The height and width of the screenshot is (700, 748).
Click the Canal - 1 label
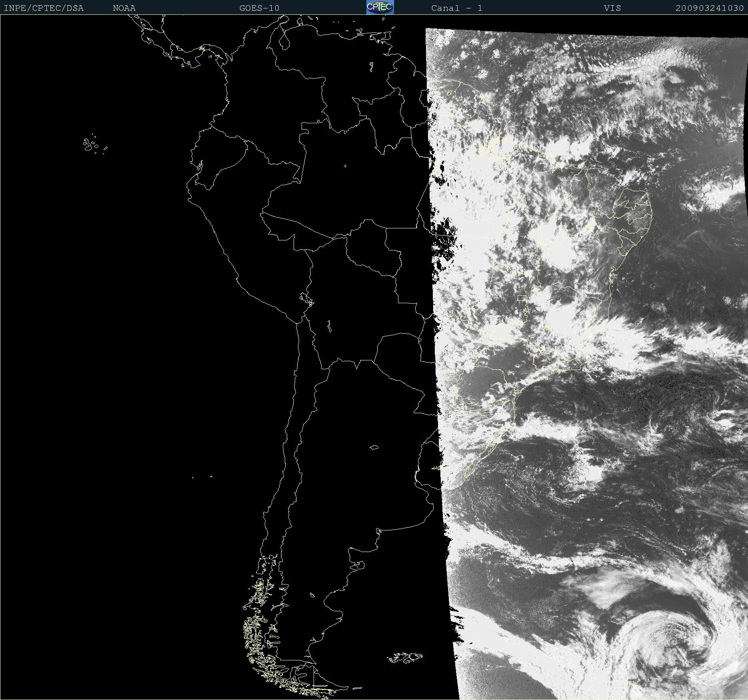[457, 8]
